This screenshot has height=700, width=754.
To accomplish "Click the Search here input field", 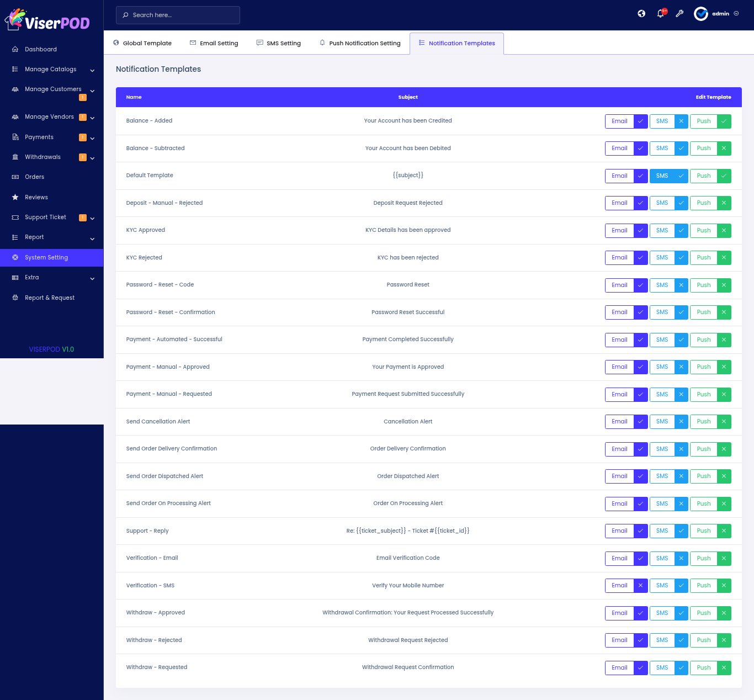I will pos(178,15).
